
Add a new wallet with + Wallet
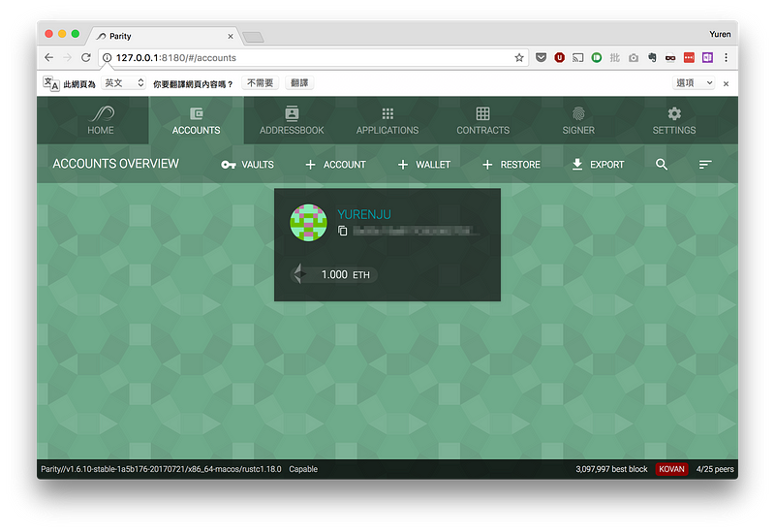[x=423, y=165]
